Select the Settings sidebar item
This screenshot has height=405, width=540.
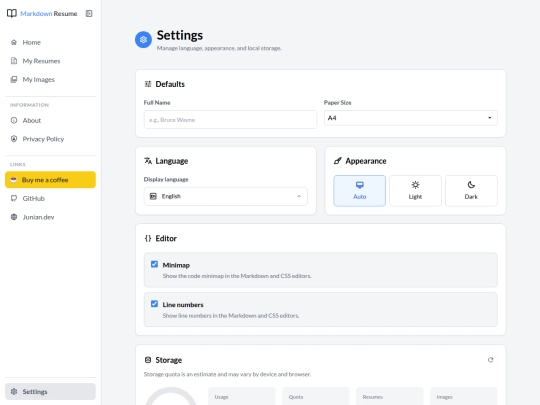coord(50,392)
